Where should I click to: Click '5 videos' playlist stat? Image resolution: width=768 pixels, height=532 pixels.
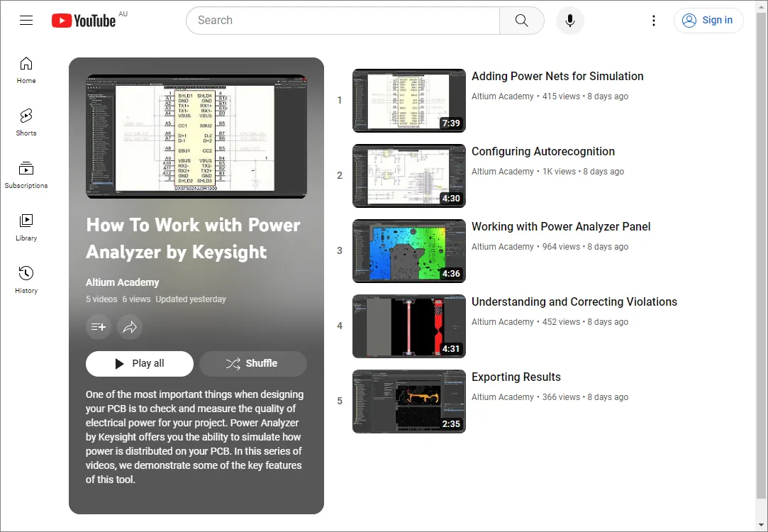pyautogui.click(x=101, y=299)
